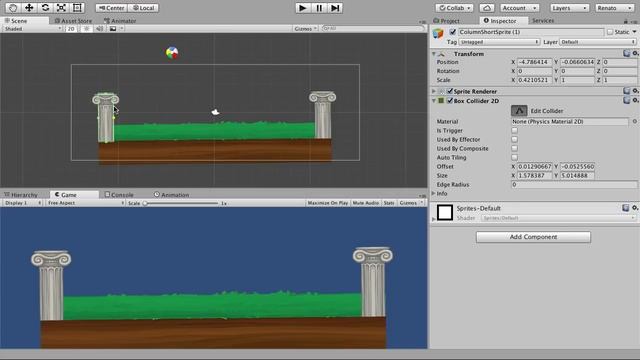640x360 pixels.
Task: Switch to the Animation tab
Action: [171, 195]
